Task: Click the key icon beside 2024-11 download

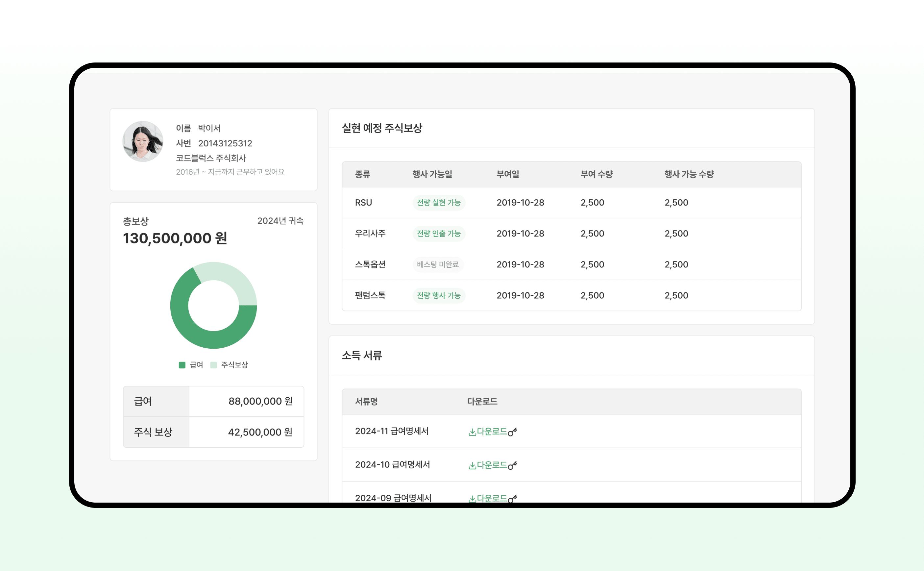Action: tap(512, 432)
